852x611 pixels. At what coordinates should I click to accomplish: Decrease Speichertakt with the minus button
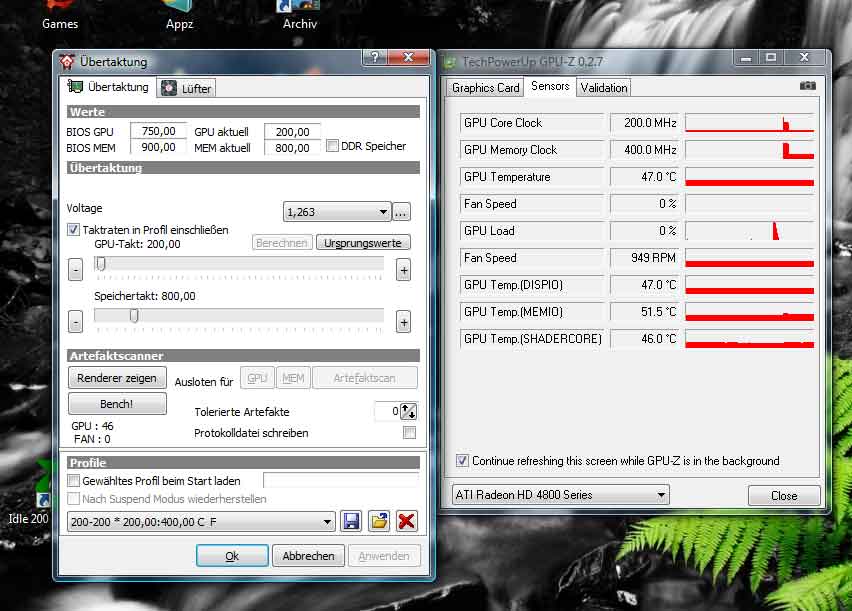76,322
